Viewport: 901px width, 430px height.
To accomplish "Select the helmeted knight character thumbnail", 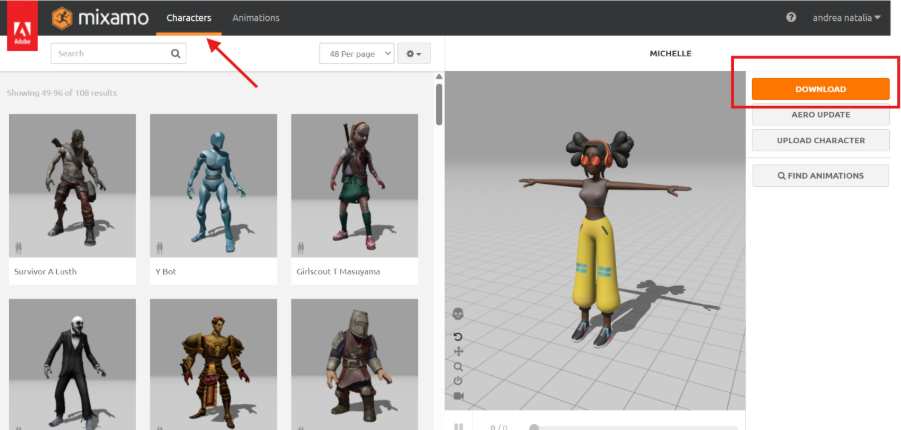I will coord(355,364).
